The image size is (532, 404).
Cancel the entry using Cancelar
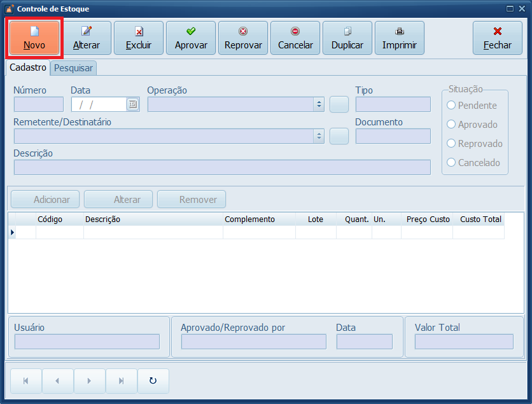(x=295, y=38)
